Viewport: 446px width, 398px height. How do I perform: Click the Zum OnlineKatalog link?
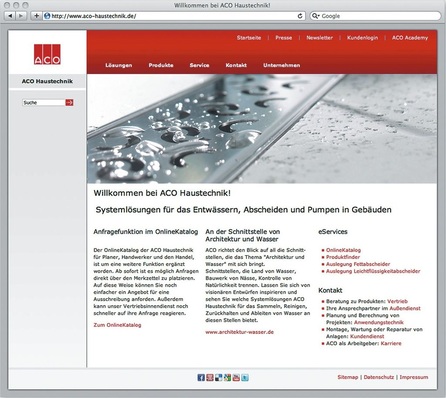pyautogui.click(x=117, y=325)
